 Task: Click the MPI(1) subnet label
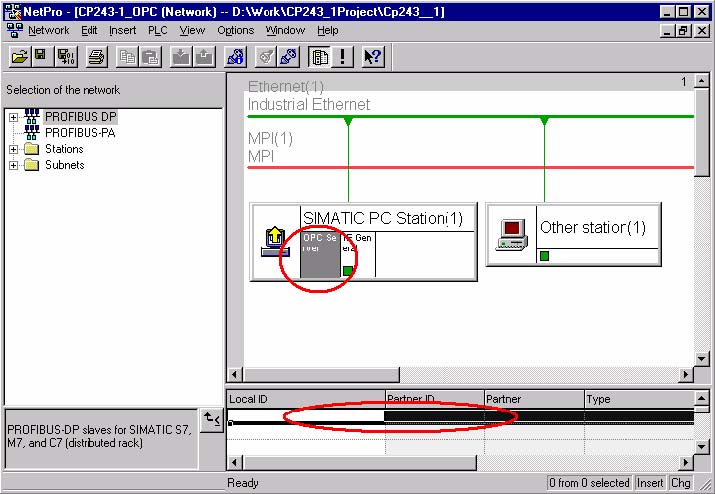pyautogui.click(x=270, y=138)
